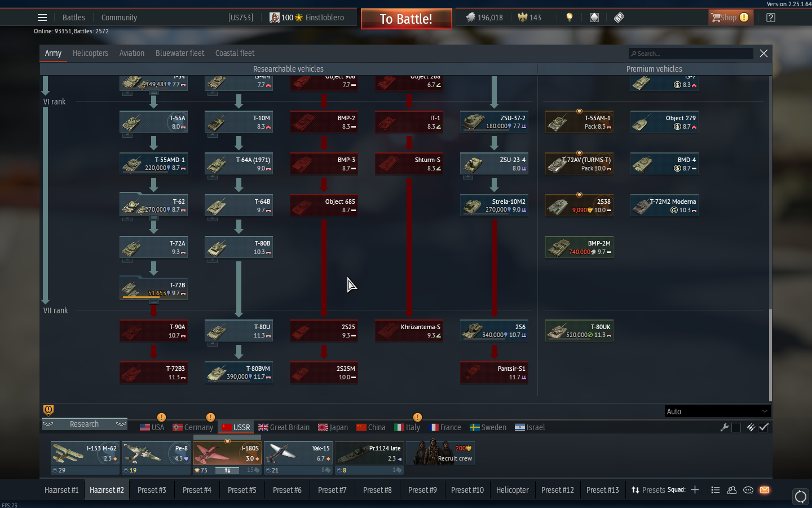The image size is (812, 508).
Task: Click the notification badge above Germany flag
Action: coord(210,417)
